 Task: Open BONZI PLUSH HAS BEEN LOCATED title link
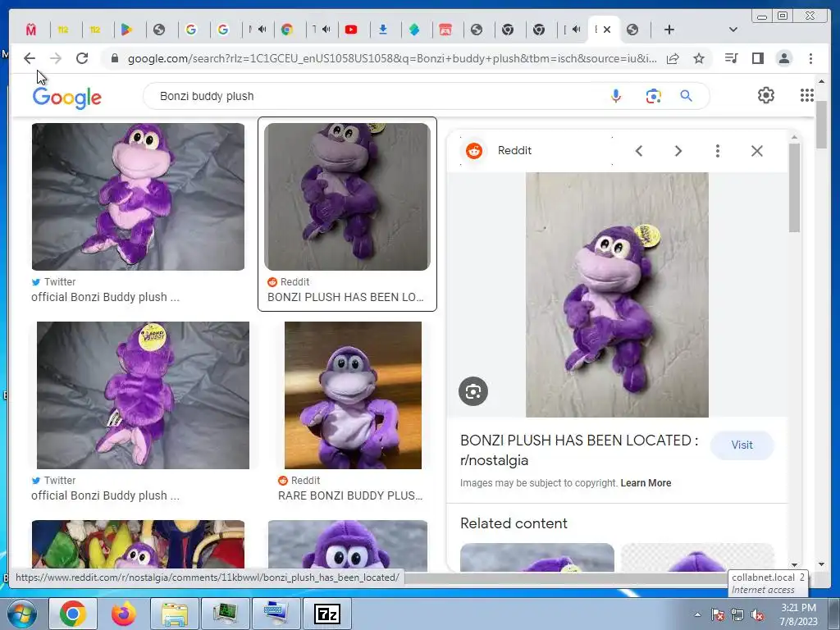(579, 450)
